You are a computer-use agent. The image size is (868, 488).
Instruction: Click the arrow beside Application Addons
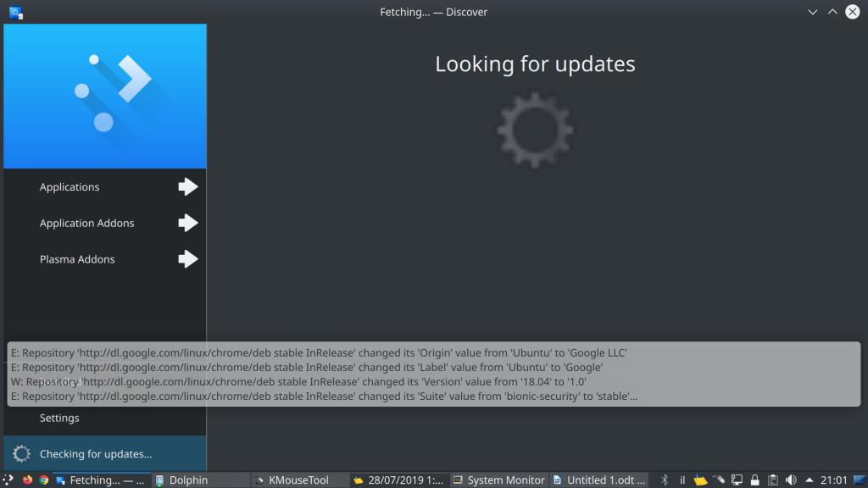pos(187,224)
